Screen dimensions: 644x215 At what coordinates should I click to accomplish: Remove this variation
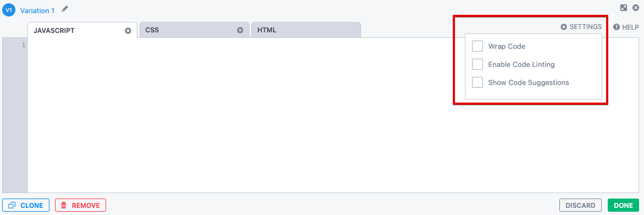click(x=80, y=205)
